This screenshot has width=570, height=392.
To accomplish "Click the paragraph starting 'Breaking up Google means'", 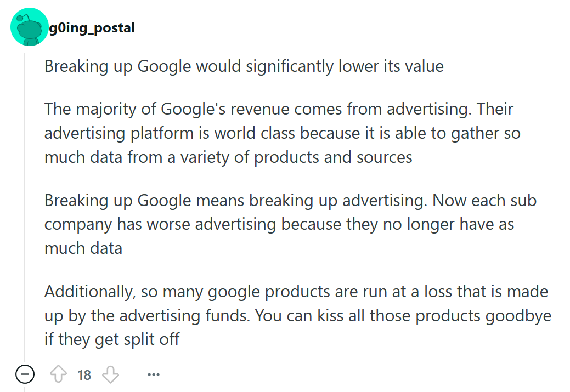I will [290, 224].
